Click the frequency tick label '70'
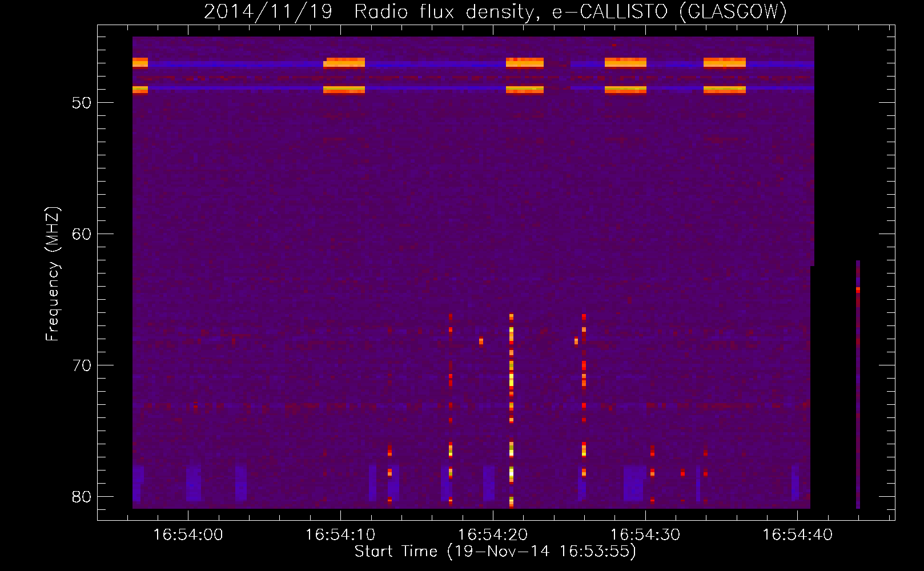 82,365
